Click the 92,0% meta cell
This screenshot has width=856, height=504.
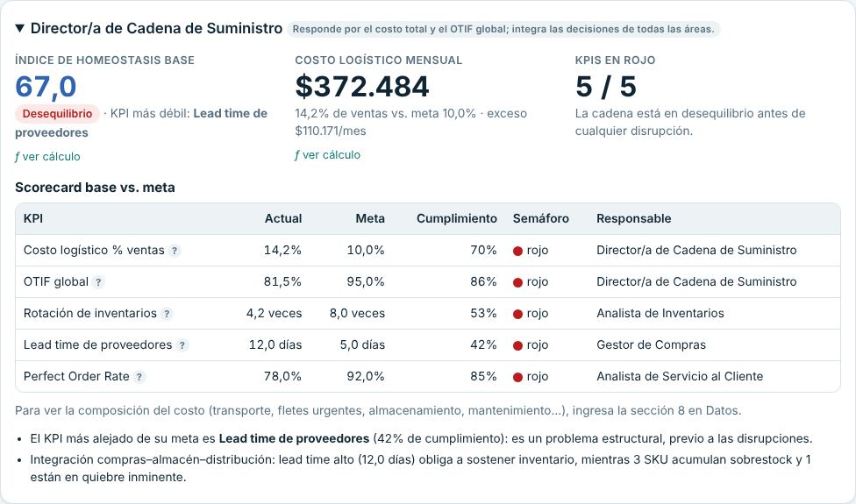pos(366,376)
